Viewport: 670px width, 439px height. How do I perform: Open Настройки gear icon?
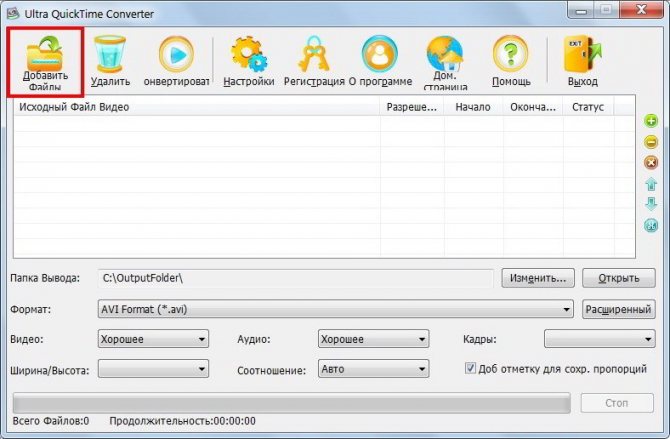[249, 54]
